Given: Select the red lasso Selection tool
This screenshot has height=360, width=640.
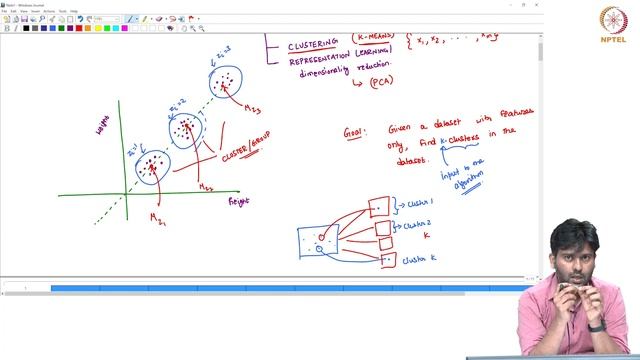Looking at the screenshot, I should [x=173, y=19].
